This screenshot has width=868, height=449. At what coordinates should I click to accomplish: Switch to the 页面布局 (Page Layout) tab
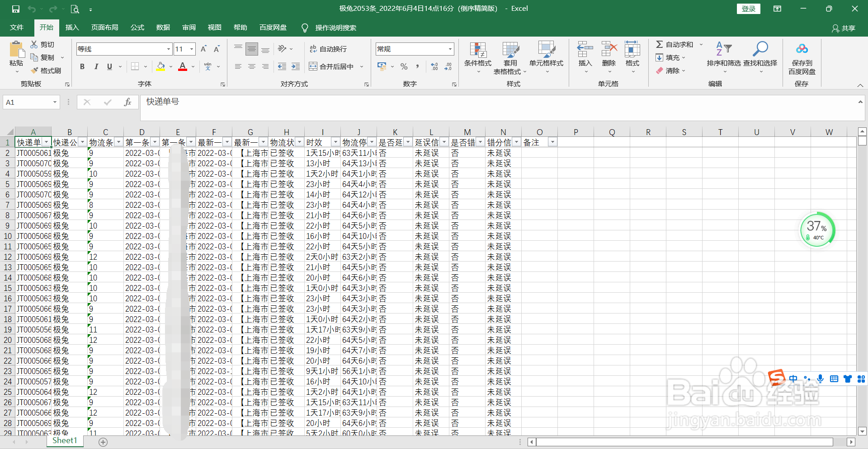[105, 28]
